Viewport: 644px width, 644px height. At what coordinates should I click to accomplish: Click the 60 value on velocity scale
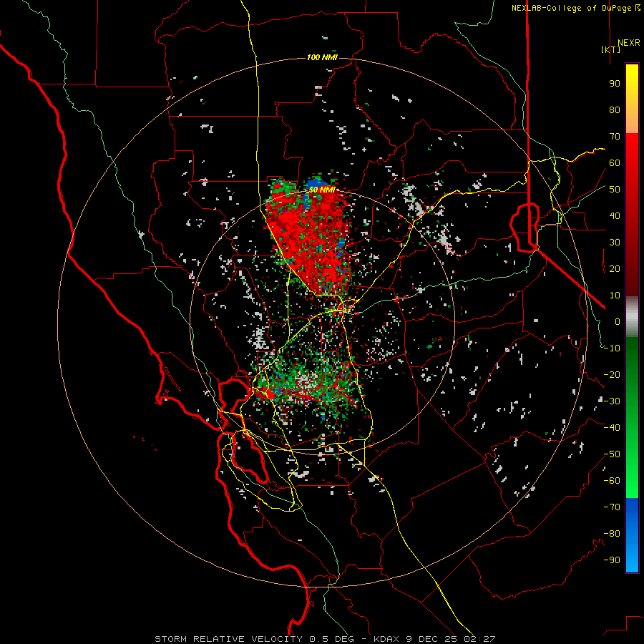pos(615,163)
